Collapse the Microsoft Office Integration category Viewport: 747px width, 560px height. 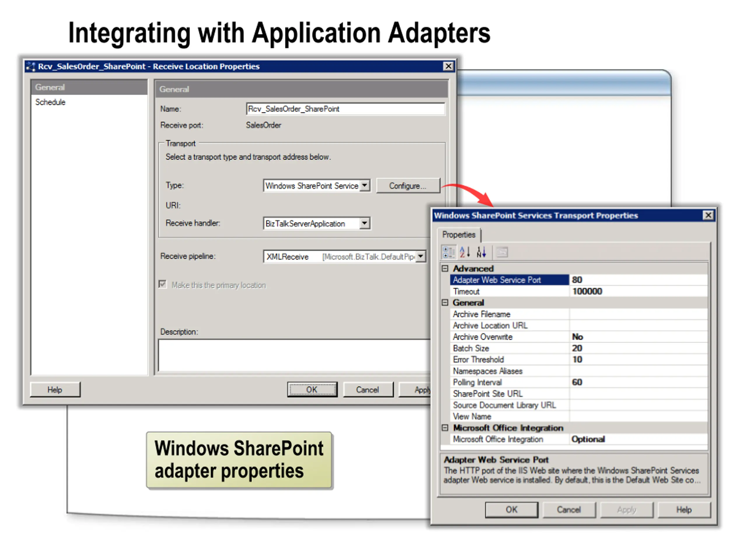click(445, 428)
